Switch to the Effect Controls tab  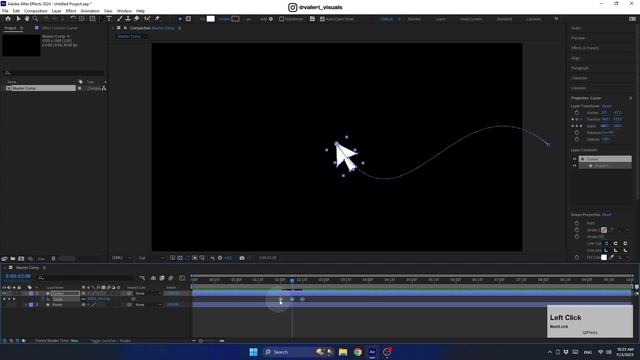(x=59, y=28)
